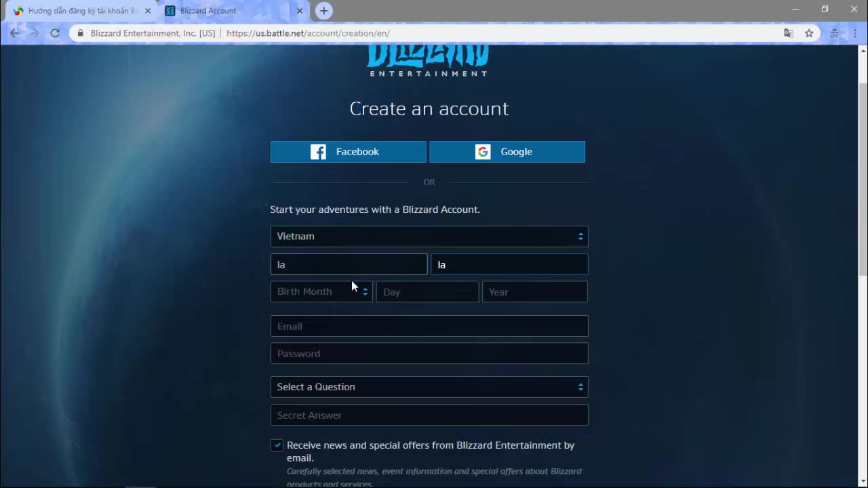Bookmark this page with the star

[x=809, y=33]
